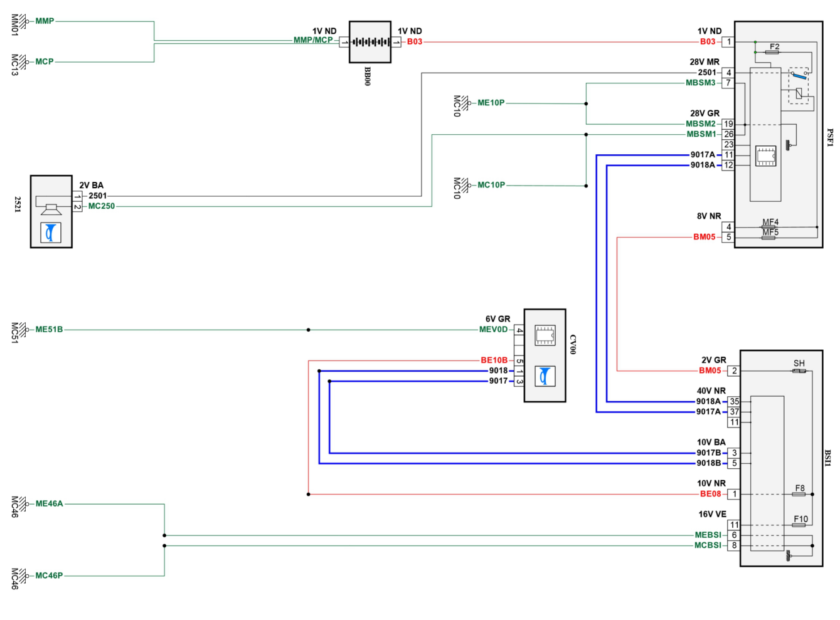
Task: Select the BB00 component label
Action: click(368, 76)
